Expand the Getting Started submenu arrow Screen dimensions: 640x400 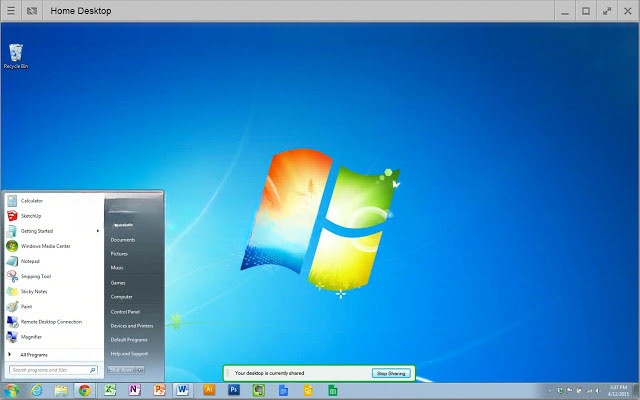click(x=98, y=231)
